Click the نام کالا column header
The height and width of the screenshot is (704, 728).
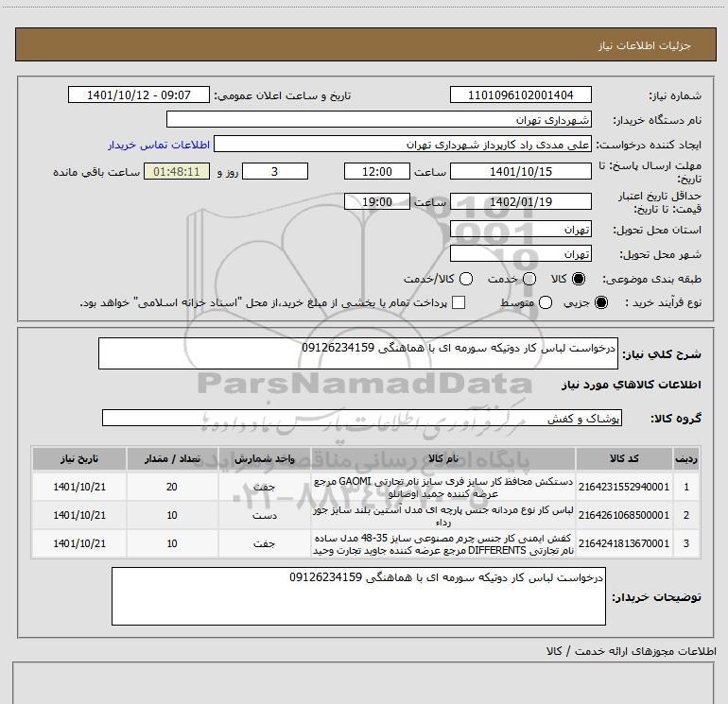pyautogui.click(x=442, y=458)
